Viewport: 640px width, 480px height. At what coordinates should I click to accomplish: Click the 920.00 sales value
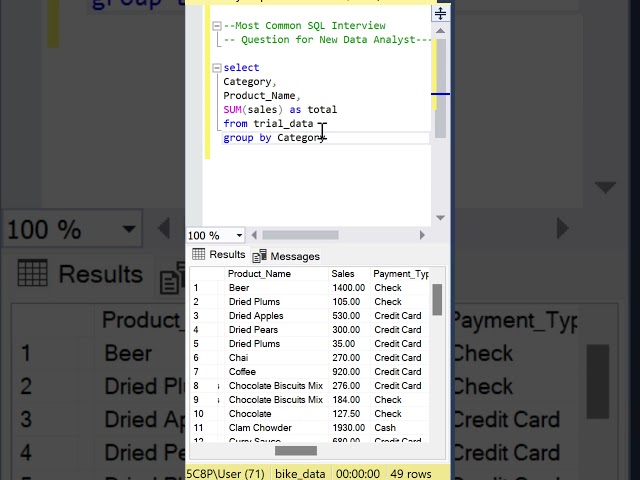(346, 372)
